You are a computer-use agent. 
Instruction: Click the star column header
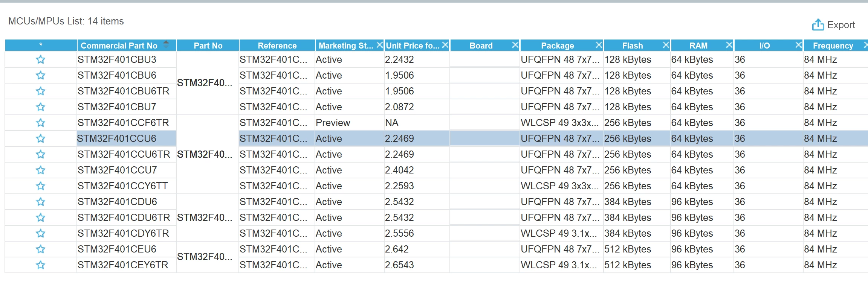click(x=41, y=46)
